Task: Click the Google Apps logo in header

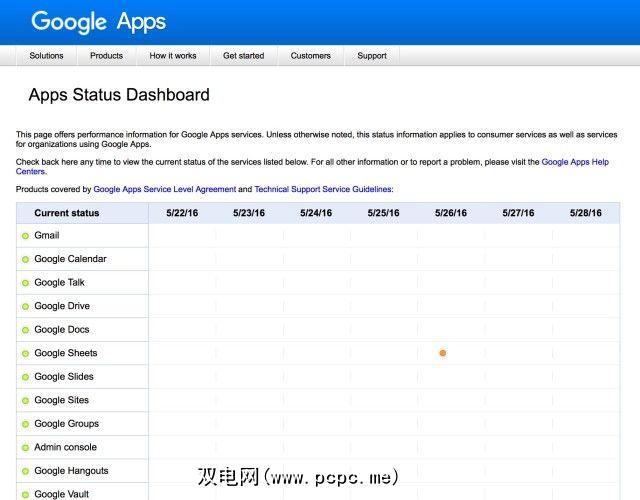Action: pyautogui.click(x=98, y=21)
